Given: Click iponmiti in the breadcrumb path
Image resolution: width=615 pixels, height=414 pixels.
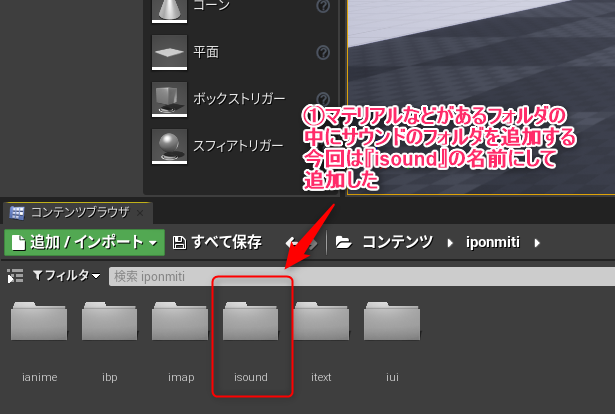Looking at the screenshot, I should [x=494, y=242].
